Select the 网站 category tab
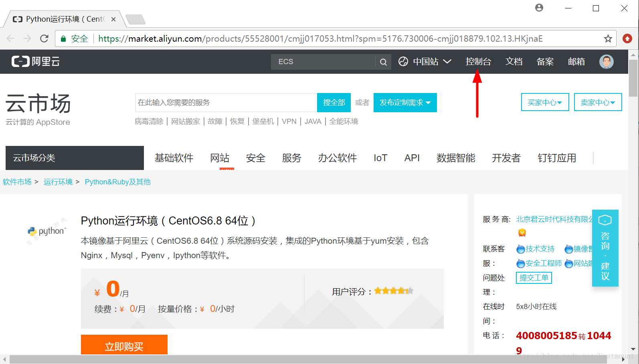 point(220,158)
